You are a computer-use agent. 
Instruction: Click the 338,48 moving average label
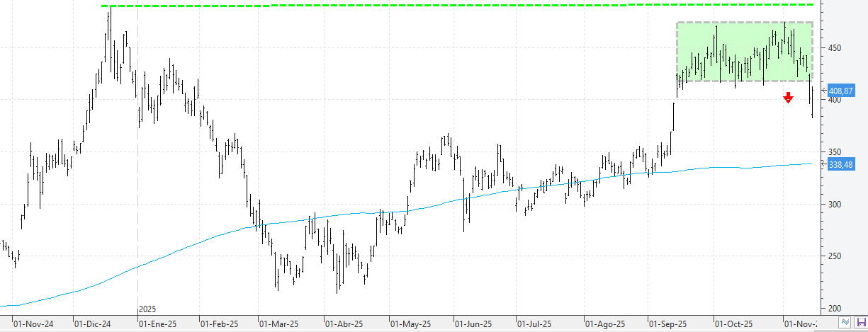(x=839, y=164)
